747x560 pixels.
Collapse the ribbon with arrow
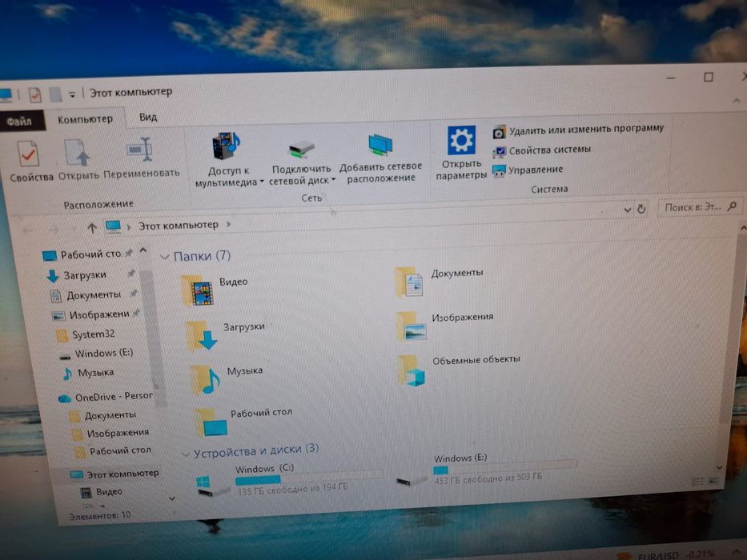[x=737, y=101]
